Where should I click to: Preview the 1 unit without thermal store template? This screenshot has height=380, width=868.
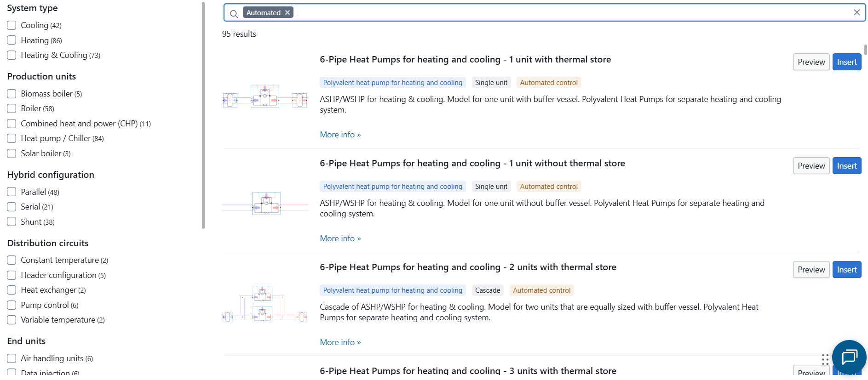(811, 166)
